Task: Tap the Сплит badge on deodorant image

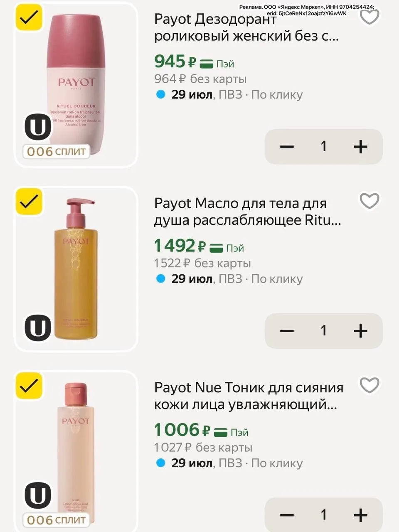Action: pyautogui.click(x=57, y=151)
